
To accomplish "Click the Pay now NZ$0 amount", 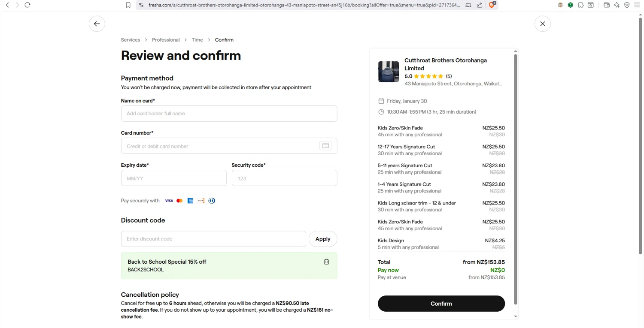I will coord(498,270).
